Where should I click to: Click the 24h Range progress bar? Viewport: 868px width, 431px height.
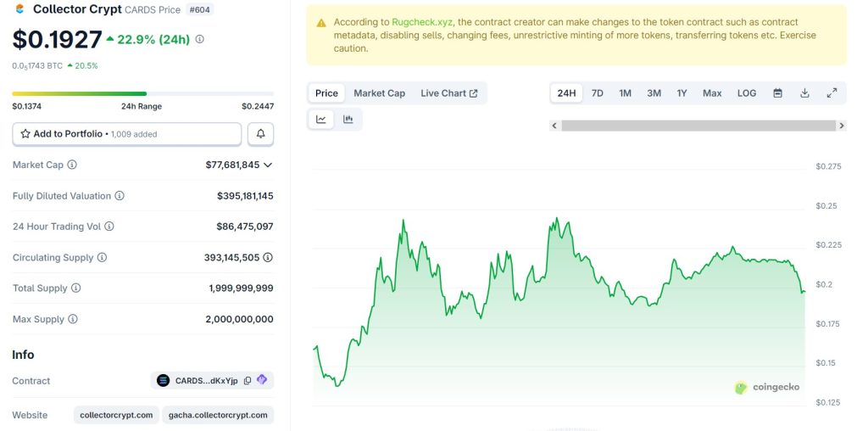(x=142, y=93)
